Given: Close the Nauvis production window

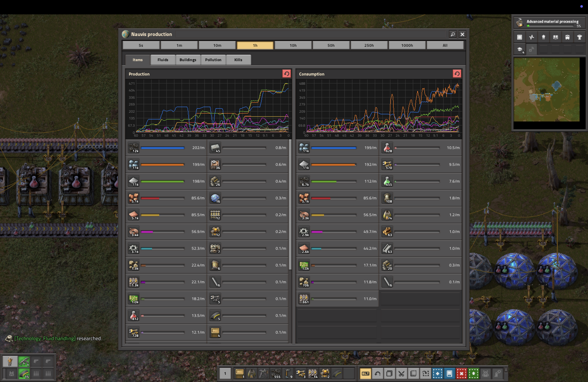Looking at the screenshot, I should 462,34.
